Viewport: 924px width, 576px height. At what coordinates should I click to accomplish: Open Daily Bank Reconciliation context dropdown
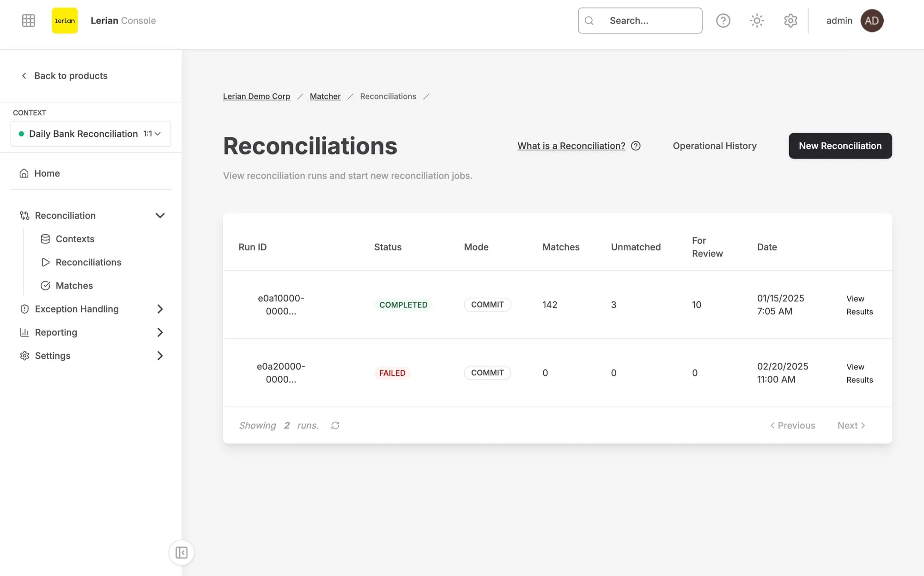point(91,134)
